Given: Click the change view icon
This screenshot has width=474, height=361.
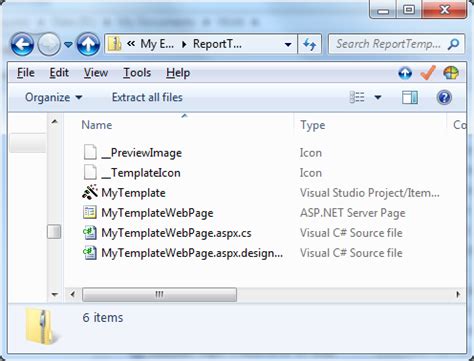Looking at the screenshot, I should pyautogui.click(x=357, y=97).
